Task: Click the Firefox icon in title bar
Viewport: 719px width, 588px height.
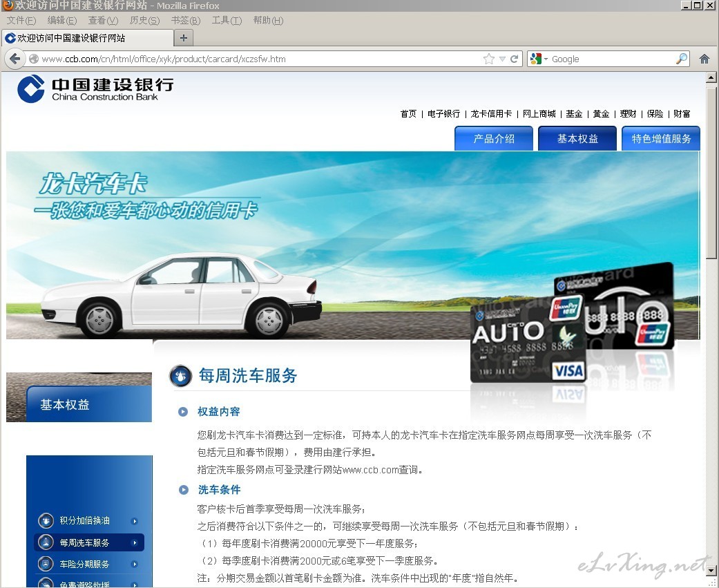Action: [8, 5]
